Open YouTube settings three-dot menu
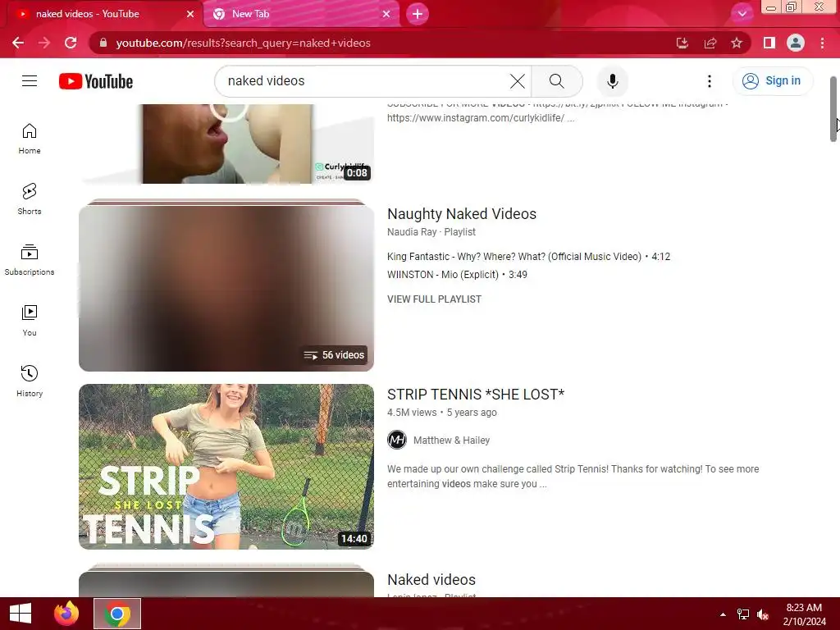Screen dimensions: 840x630 pos(710,81)
